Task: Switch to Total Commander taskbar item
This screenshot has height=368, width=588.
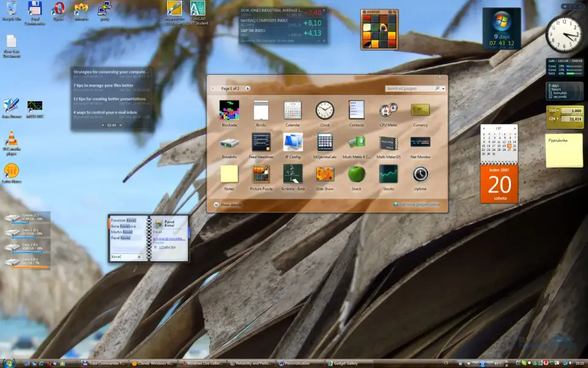Action: click(104, 363)
